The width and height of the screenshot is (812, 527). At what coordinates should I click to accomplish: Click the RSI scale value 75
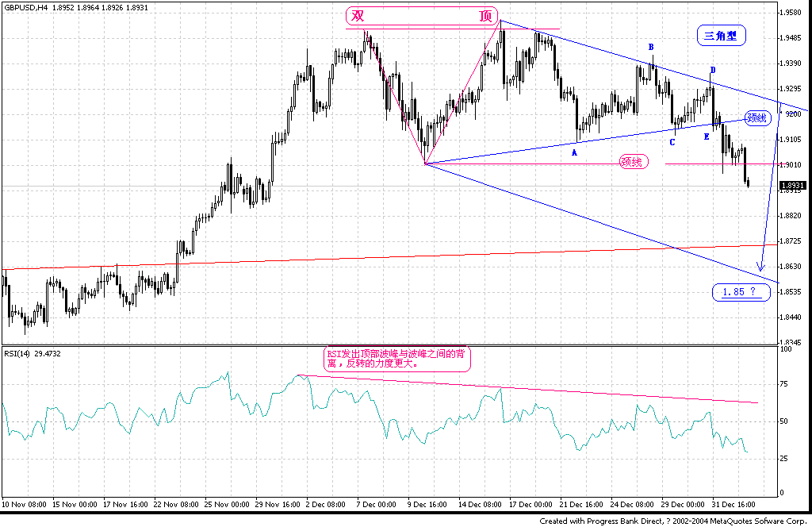point(784,384)
